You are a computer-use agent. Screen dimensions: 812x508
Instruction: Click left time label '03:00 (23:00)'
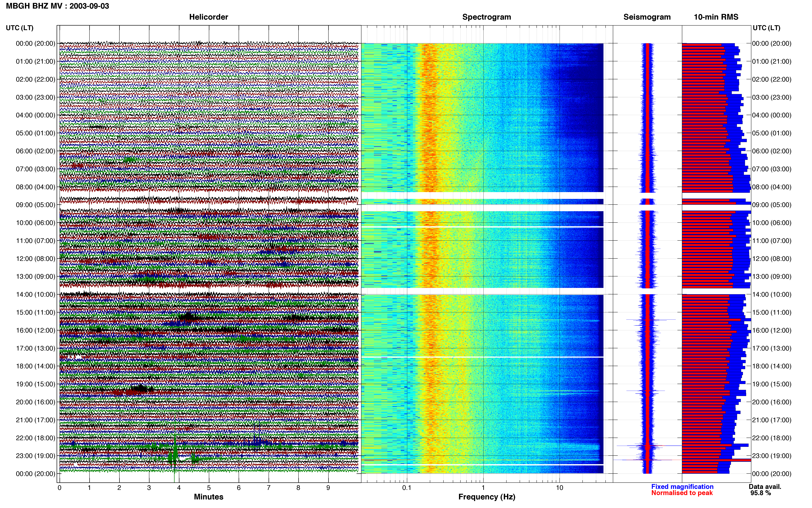point(36,97)
